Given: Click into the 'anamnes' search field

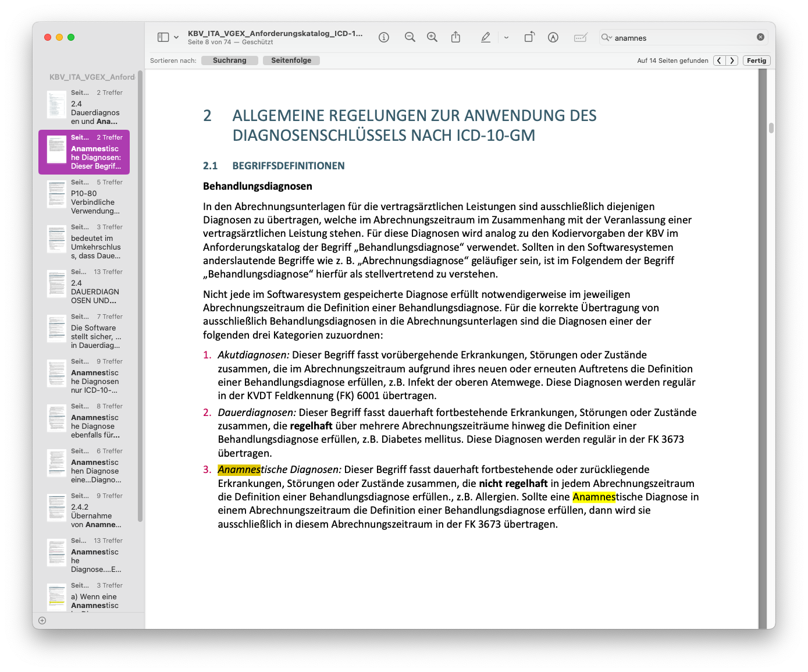Looking at the screenshot, I should point(684,38).
